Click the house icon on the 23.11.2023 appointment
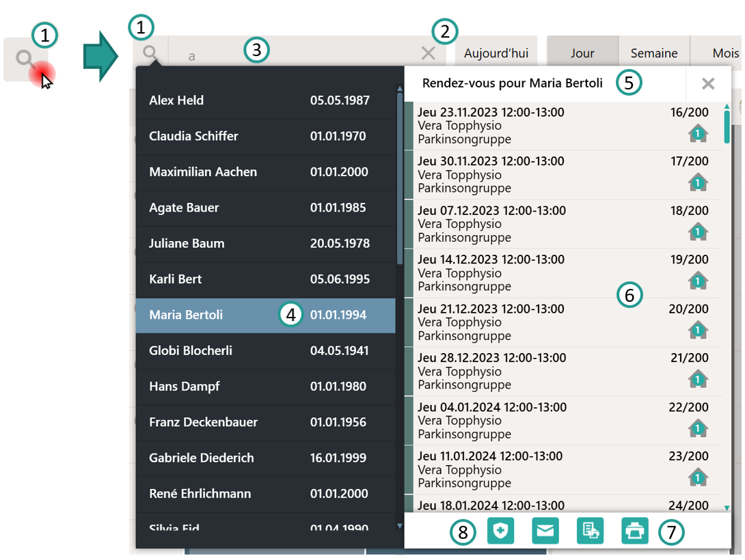745x560 pixels. 698,133
